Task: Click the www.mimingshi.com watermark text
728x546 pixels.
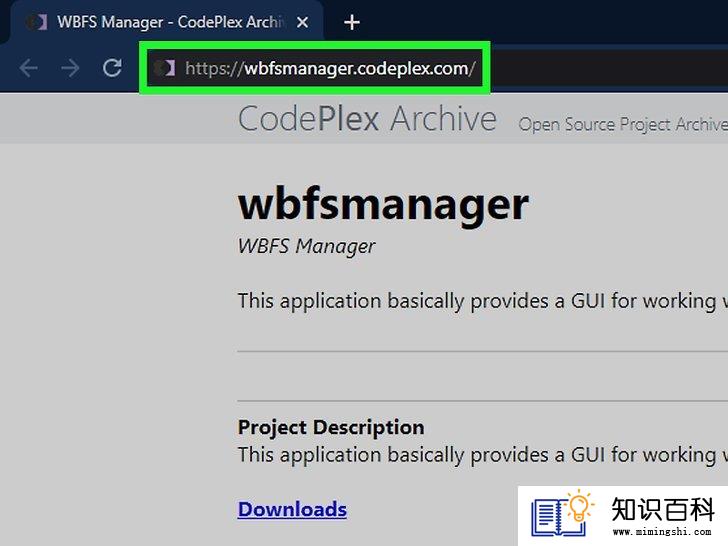Action: pyautogui.click(x=662, y=531)
